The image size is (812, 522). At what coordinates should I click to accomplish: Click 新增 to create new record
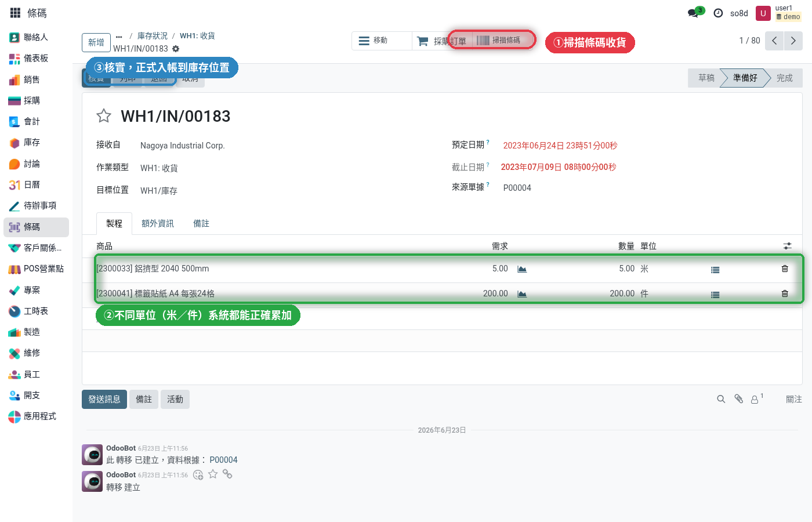pyautogui.click(x=96, y=42)
